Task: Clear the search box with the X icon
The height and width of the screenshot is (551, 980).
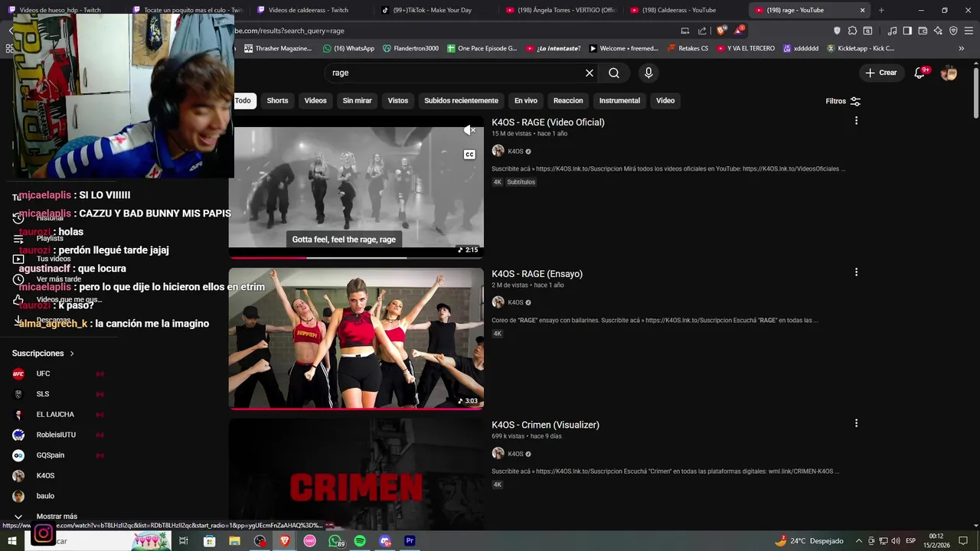Action: coord(590,73)
